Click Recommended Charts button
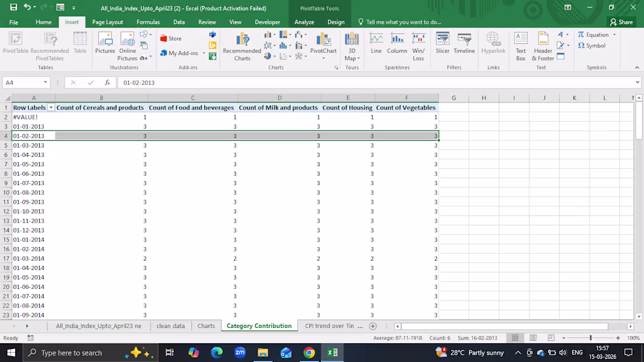The height and width of the screenshot is (362, 644). pyautogui.click(x=242, y=46)
